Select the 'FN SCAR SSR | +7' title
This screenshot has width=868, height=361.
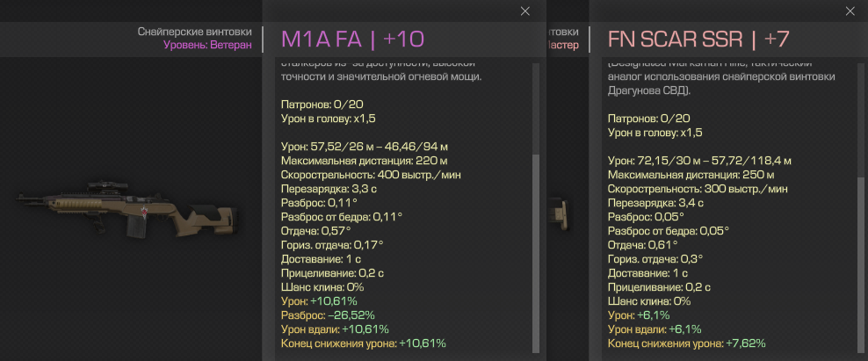(698, 40)
